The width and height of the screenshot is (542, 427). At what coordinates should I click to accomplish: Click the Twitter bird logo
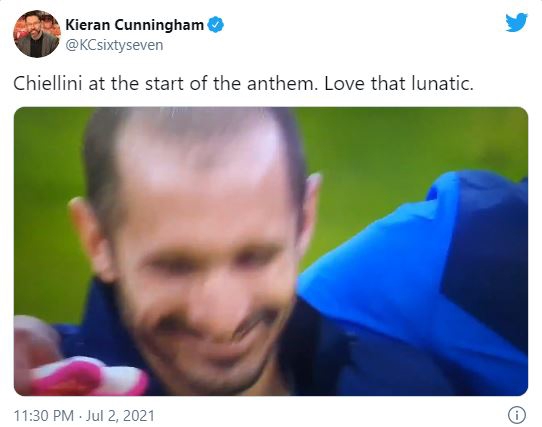[x=516, y=23]
